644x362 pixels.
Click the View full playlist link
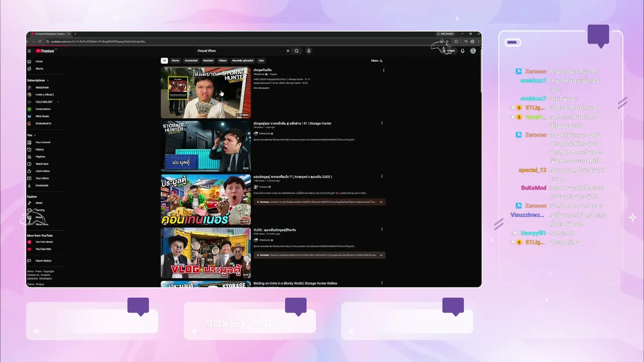point(261,88)
